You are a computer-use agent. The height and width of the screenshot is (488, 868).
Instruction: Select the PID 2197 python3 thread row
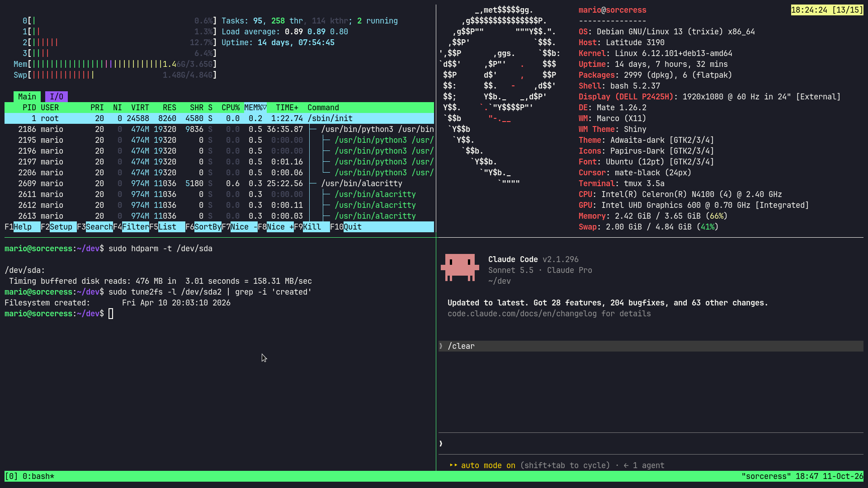219,162
